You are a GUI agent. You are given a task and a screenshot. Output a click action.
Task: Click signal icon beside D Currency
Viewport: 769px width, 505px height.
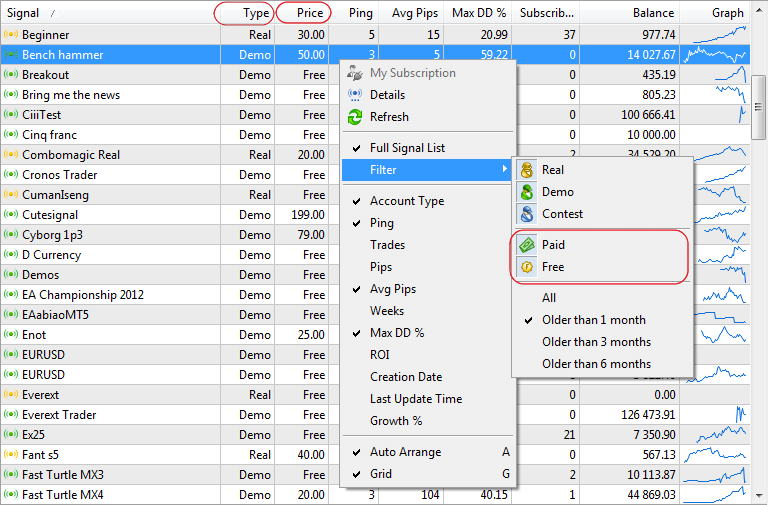tap(11, 254)
